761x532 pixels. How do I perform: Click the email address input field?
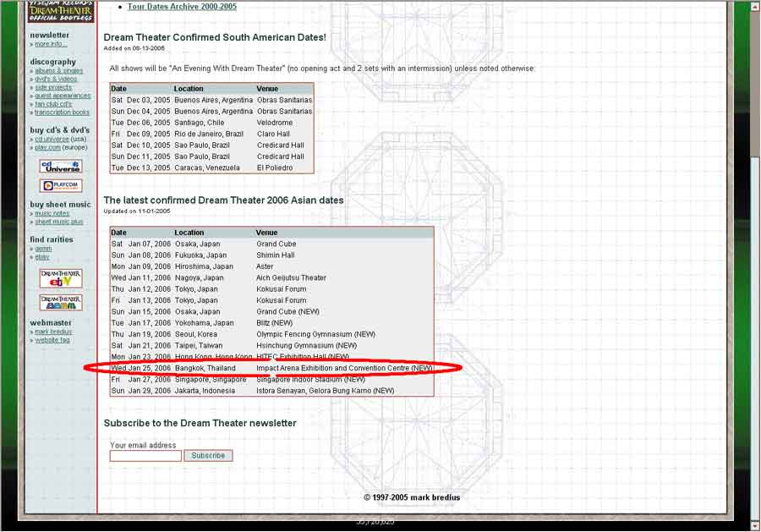point(145,456)
